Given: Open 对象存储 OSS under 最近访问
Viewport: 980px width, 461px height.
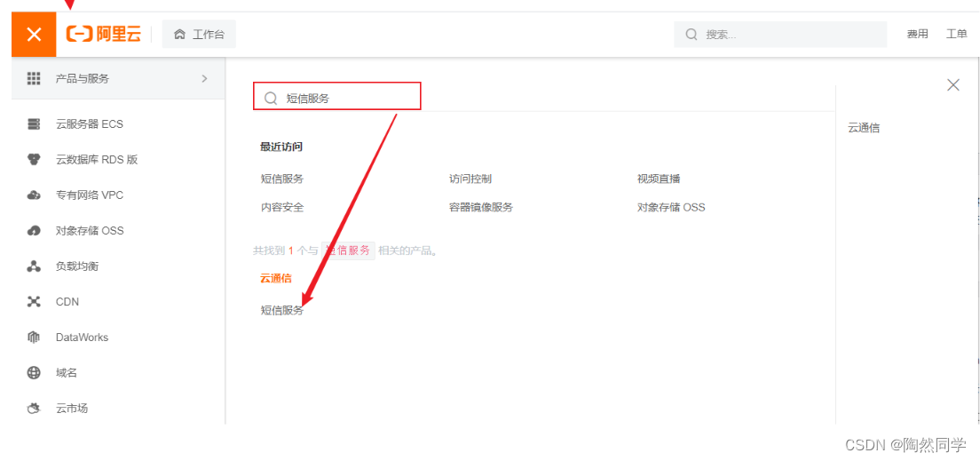Looking at the screenshot, I should (671, 207).
